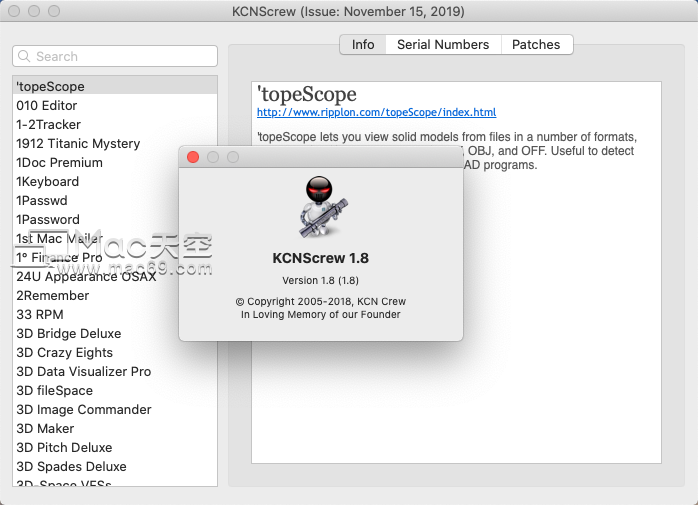The width and height of the screenshot is (698, 505).
Task: Select 3D Crazy Eights entry
Action: (x=115, y=353)
